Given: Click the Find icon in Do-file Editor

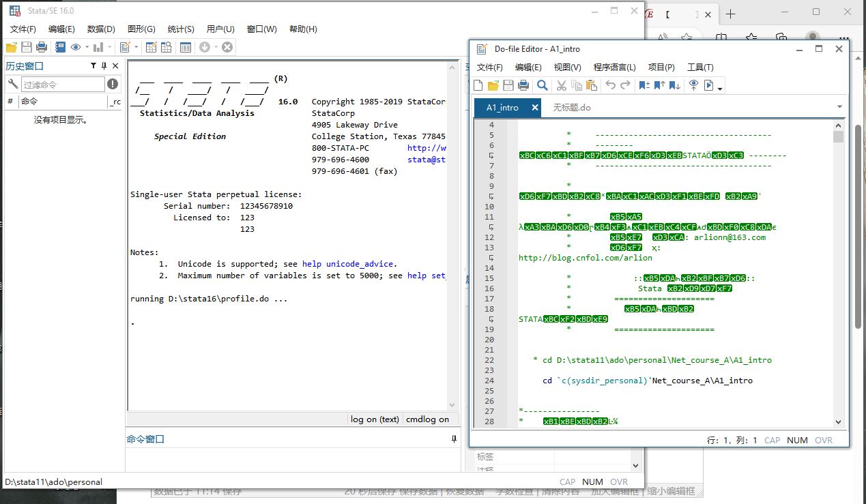Looking at the screenshot, I should click(543, 85).
